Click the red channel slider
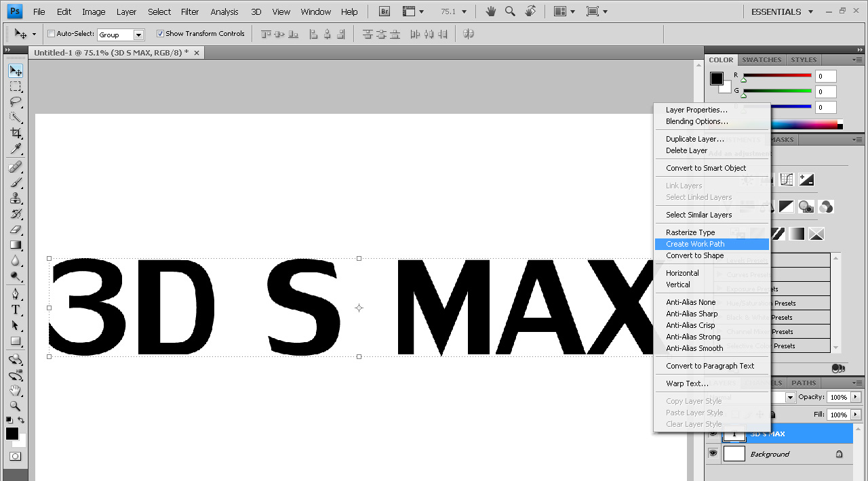The image size is (868, 481). 777,76
